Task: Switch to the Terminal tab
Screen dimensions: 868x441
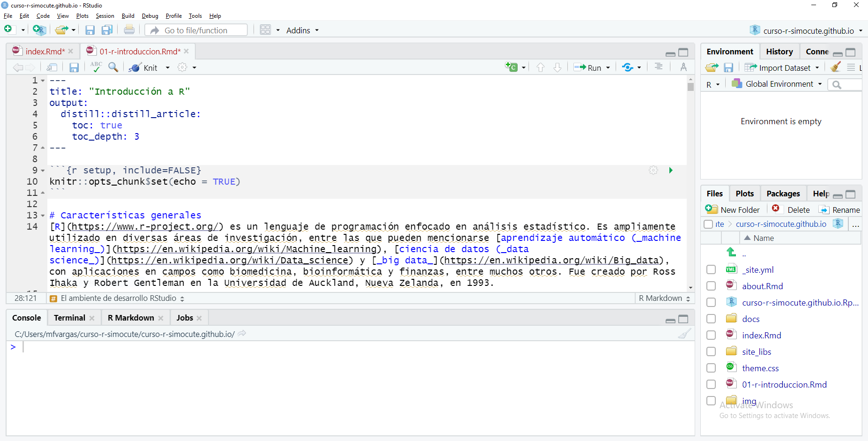Action: (69, 318)
